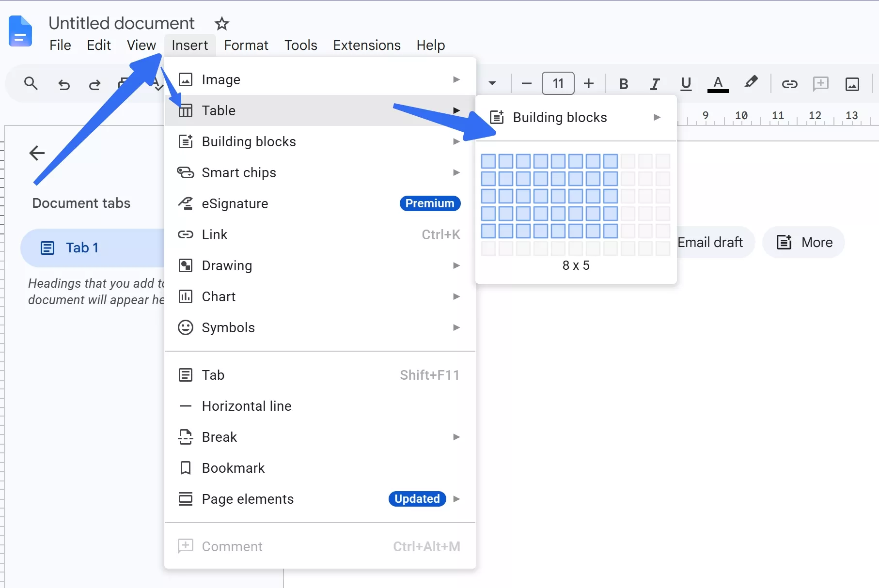Click the Updated badge
The image size is (879, 588).
point(417,499)
